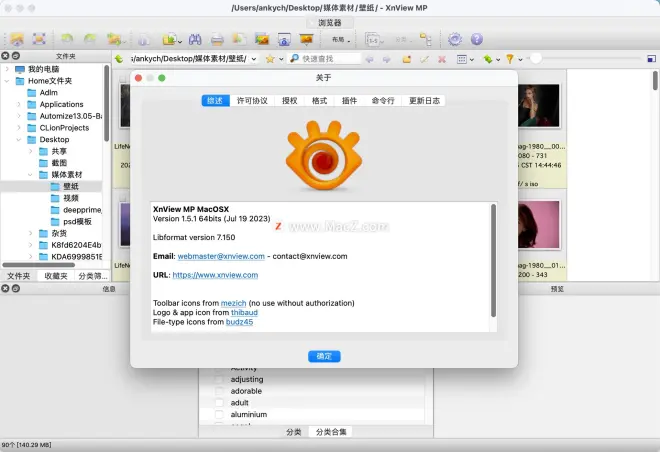Rotate image right using toolbar icon
Image resolution: width=660 pixels, height=452 pixels.
point(90,39)
